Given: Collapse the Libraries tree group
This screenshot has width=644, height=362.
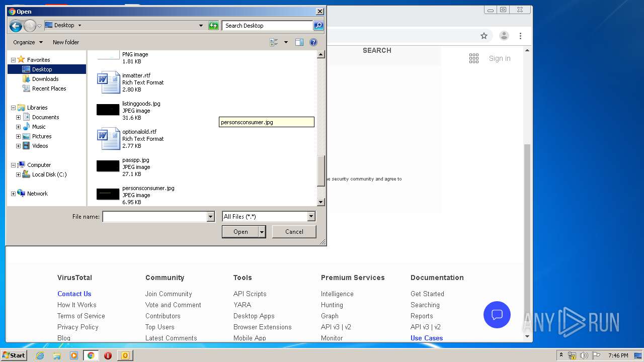Looking at the screenshot, I should pos(13,108).
